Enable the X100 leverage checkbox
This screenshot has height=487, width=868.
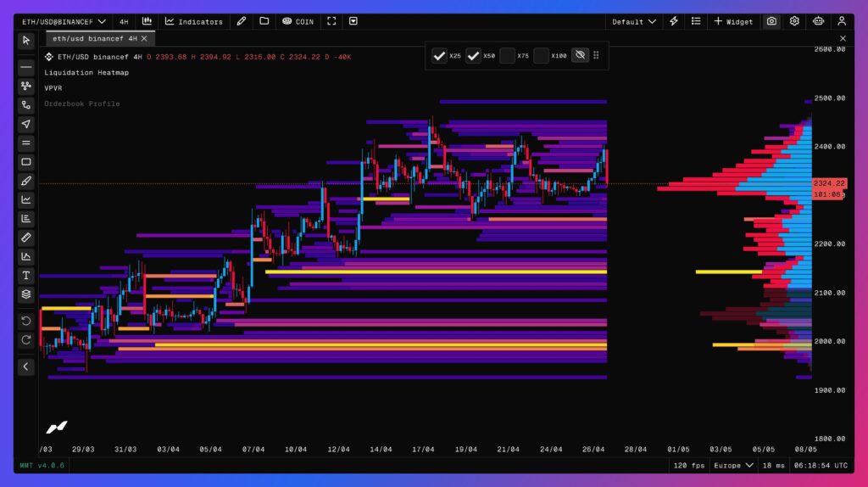click(541, 56)
